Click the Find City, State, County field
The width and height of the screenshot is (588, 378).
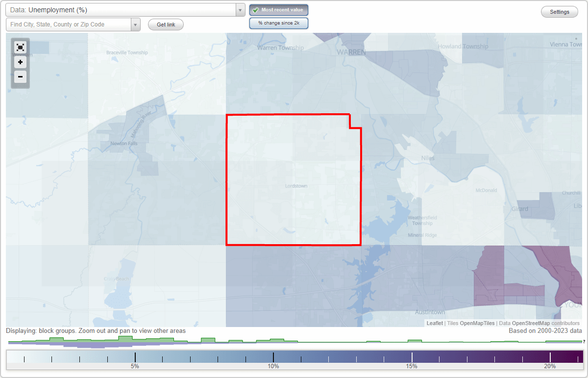(69, 25)
